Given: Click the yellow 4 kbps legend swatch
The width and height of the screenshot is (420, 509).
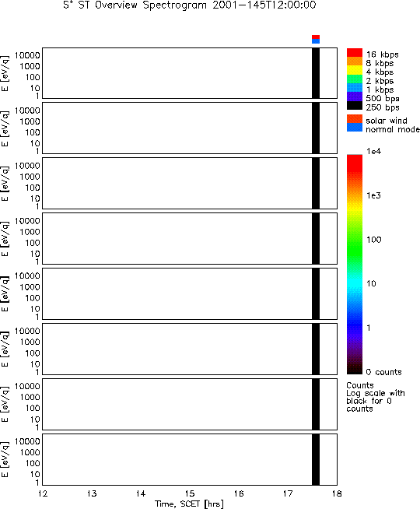Looking at the screenshot, I should pos(355,70).
